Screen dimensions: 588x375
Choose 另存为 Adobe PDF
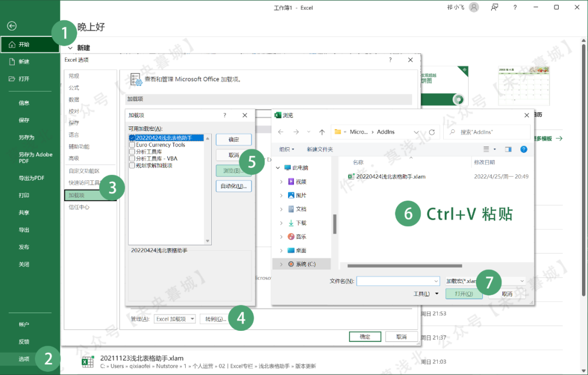[35, 158]
